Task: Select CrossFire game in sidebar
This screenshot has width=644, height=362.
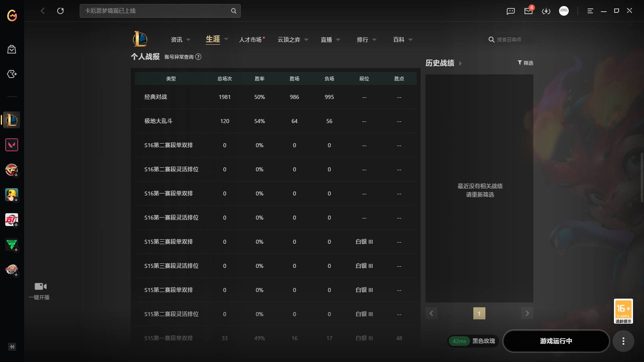Action: coord(12,170)
